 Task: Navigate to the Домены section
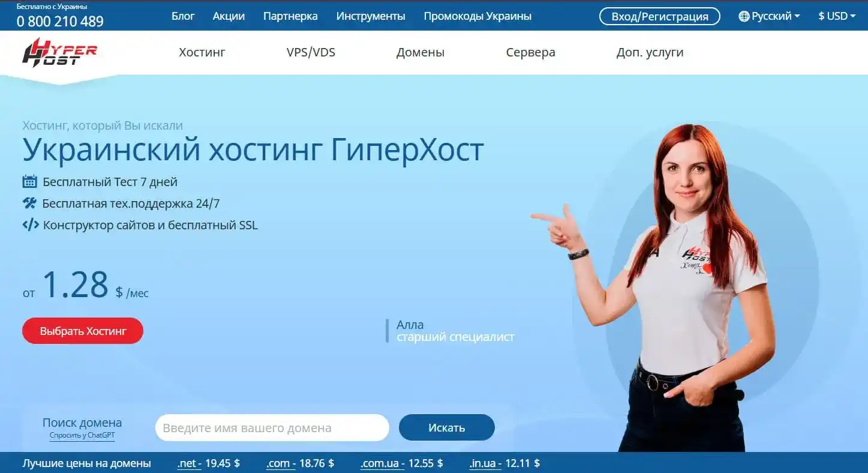pos(420,52)
